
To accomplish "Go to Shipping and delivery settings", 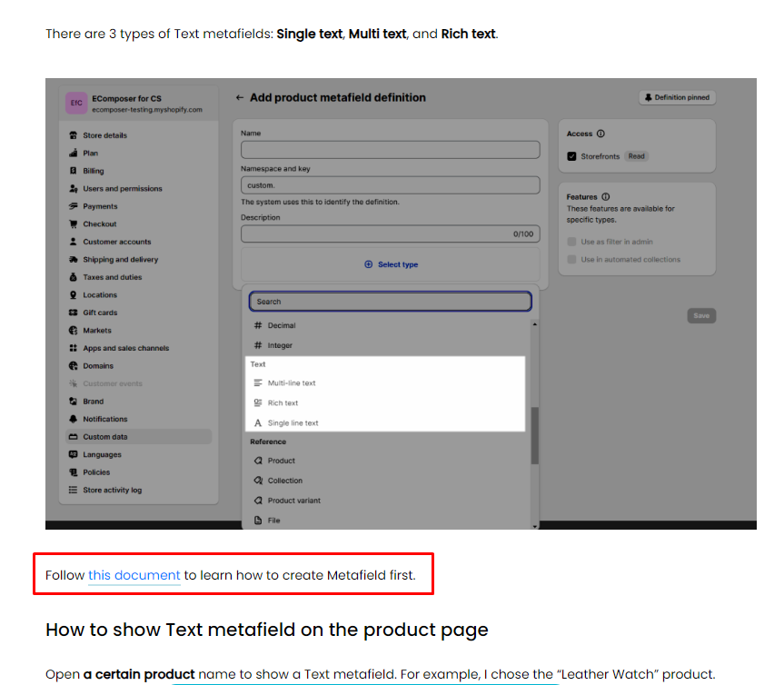I will [x=120, y=260].
